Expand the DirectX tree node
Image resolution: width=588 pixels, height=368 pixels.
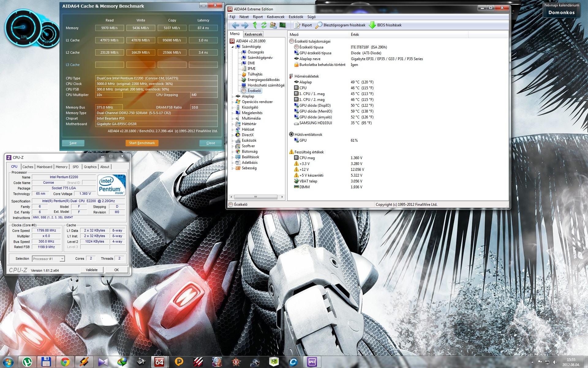[x=232, y=135]
